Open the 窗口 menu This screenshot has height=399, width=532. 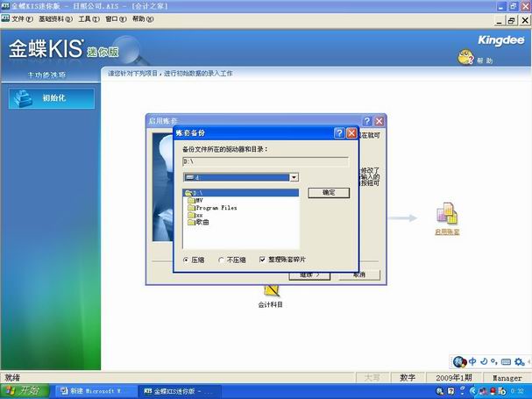pos(116,19)
